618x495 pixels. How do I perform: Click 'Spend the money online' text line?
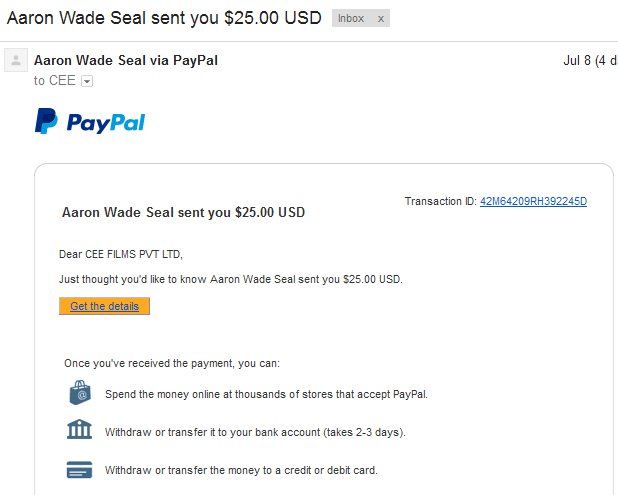click(x=266, y=394)
